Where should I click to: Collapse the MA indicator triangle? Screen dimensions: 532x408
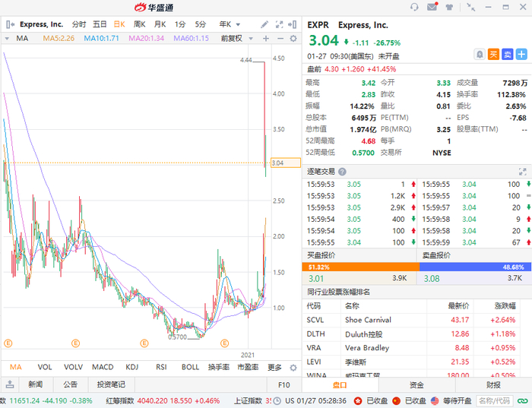pos(7,38)
